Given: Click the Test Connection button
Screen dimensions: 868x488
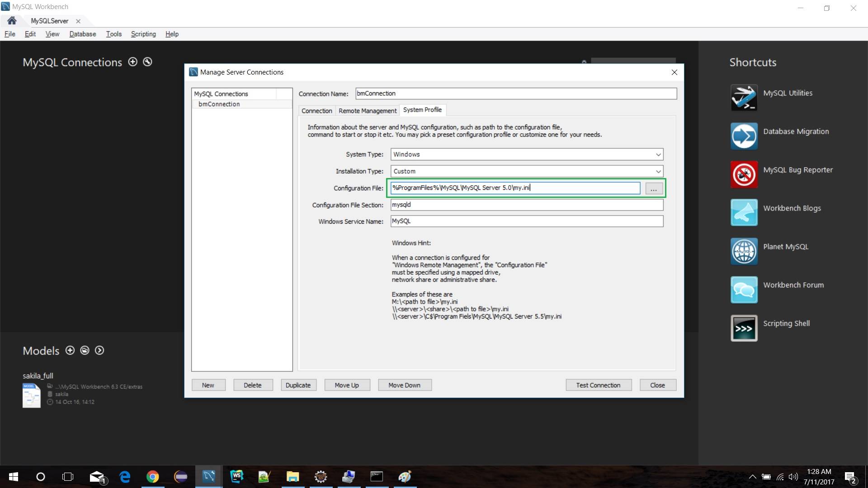Looking at the screenshot, I should click(x=598, y=385).
